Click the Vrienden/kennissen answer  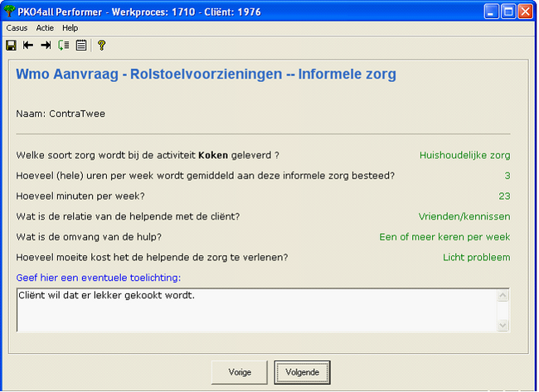point(464,216)
